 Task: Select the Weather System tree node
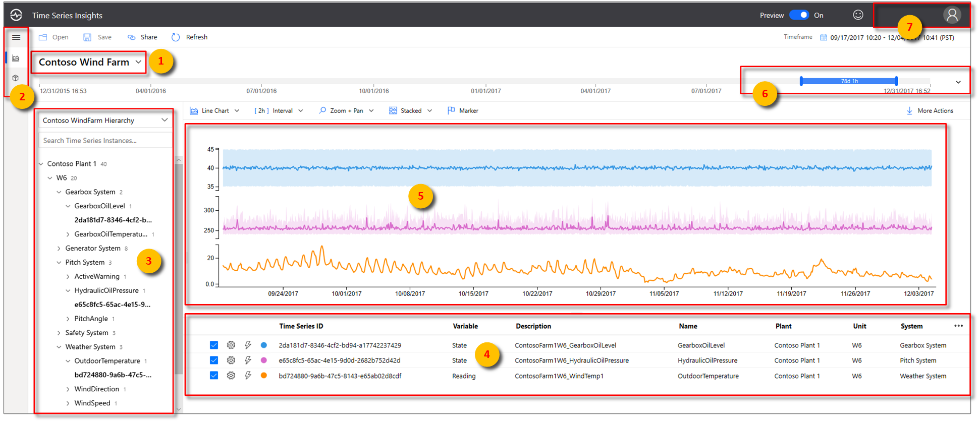coord(90,347)
